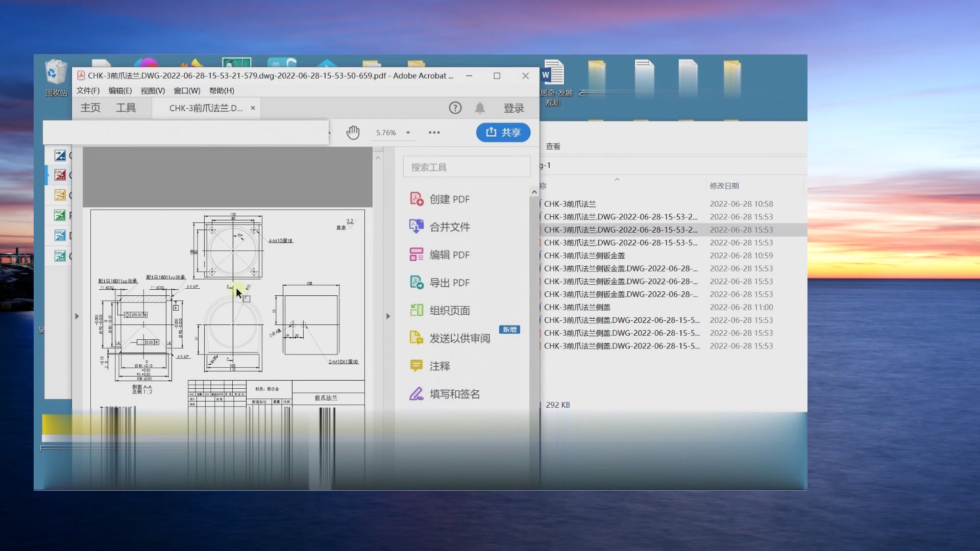Open the 视图 menu

152,90
